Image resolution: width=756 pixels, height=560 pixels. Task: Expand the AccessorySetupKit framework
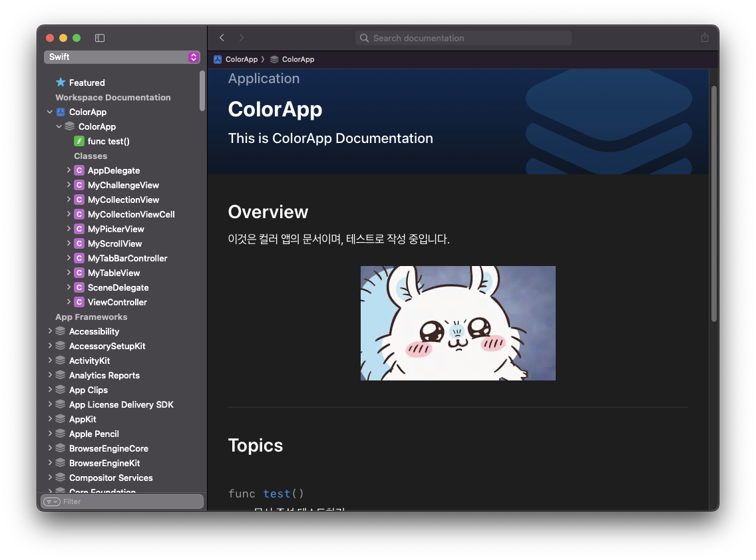(50, 346)
